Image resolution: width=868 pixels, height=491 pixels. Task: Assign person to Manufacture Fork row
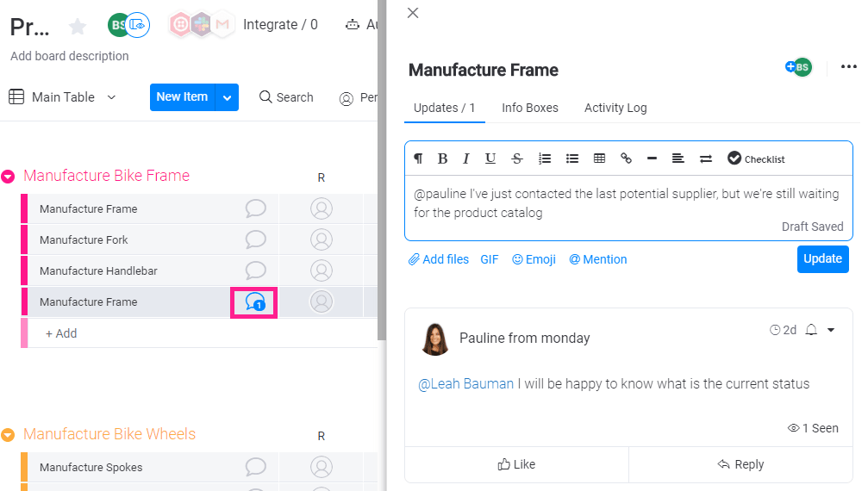click(321, 239)
